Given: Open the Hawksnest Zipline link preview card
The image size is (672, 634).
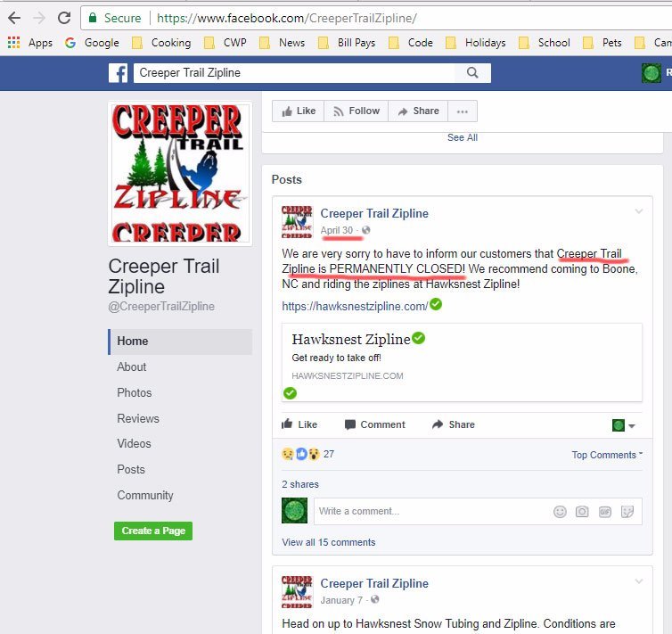Looking at the screenshot, I should 462,362.
